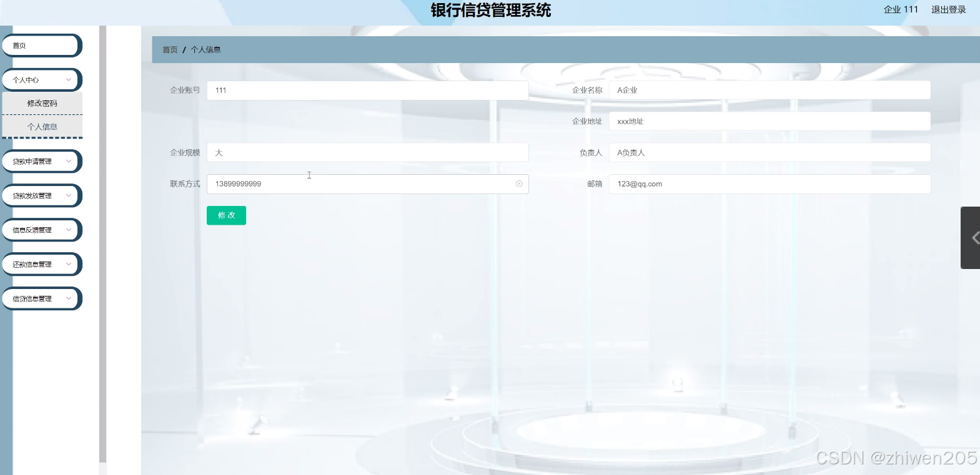This screenshot has height=475, width=980.
Task: Click the 企业 111 user label
Action: pyautogui.click(x=901, y=9)
